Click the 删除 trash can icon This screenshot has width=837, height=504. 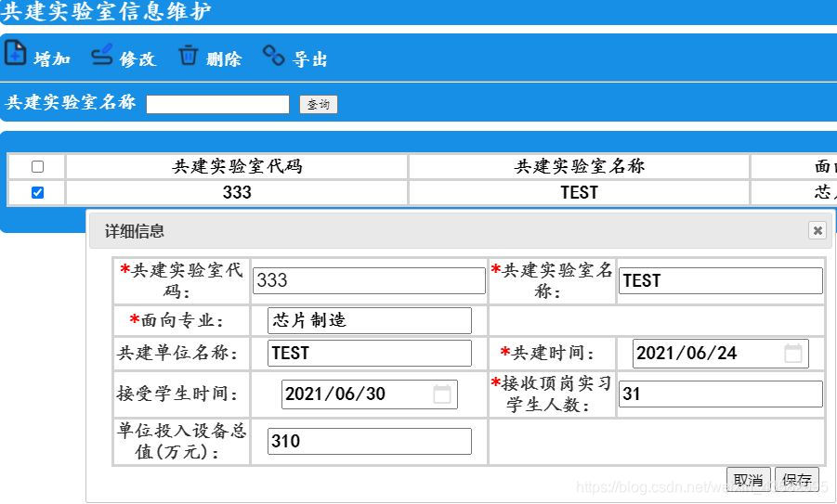coord(188,55)
